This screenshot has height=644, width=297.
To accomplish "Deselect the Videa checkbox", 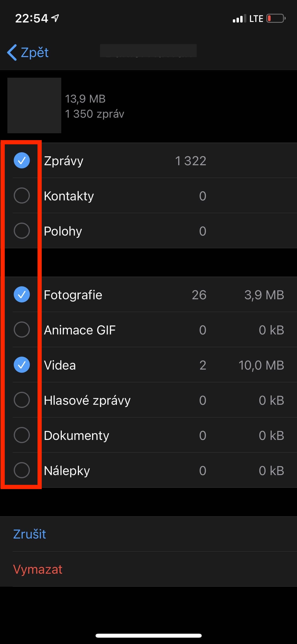I will pyautogui.click(x=22, y=365).
